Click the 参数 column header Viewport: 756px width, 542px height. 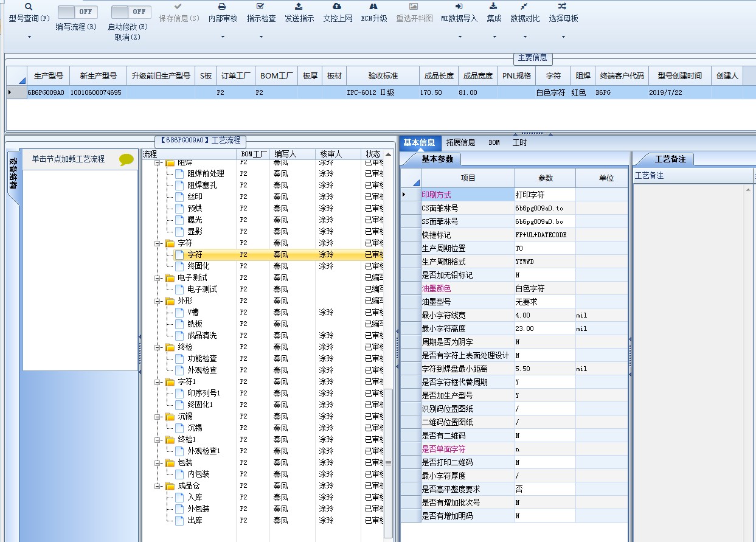click(x=545, y=178)
